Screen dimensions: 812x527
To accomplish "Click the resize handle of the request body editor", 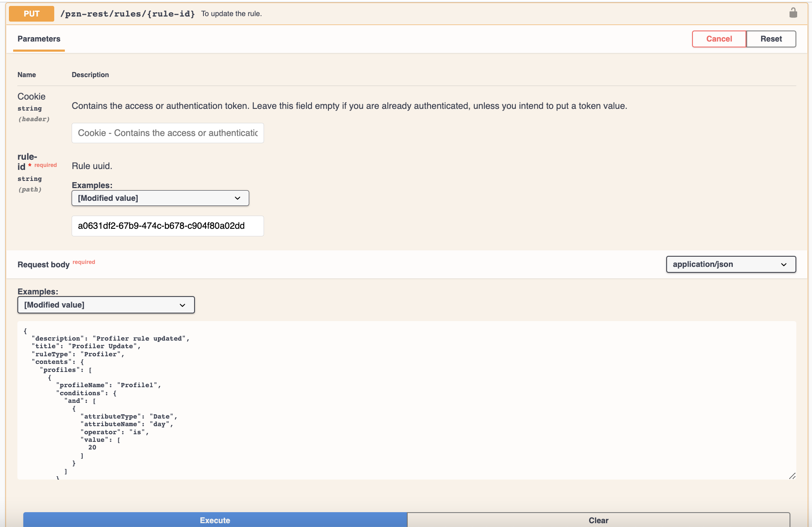I will pos(793,476).
